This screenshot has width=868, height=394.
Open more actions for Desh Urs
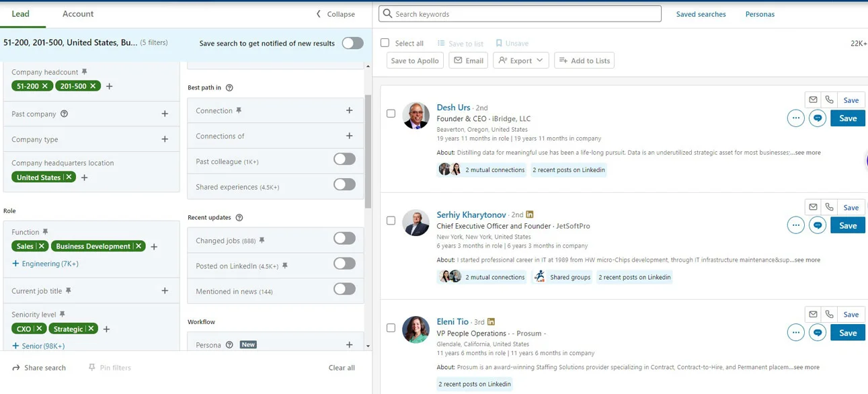[795, 118]
